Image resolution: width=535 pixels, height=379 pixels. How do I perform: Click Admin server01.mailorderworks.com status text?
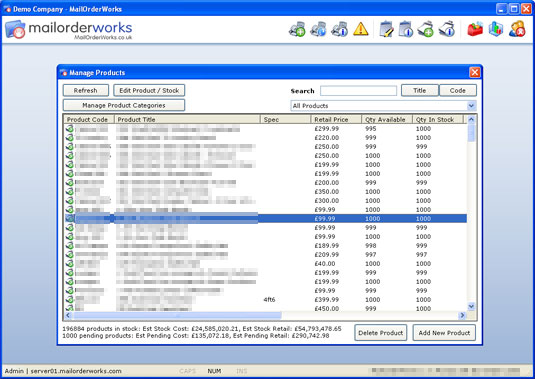[63, 371]
